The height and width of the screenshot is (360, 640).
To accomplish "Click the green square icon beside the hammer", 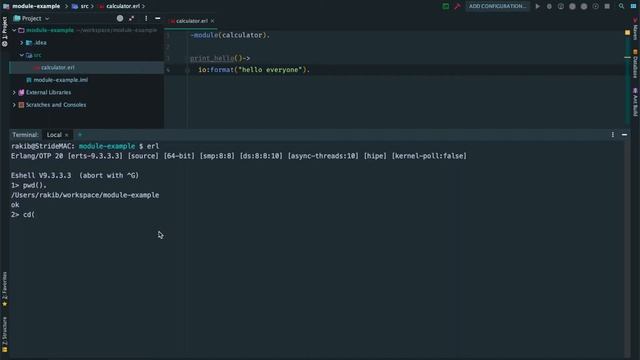I will 446,6.
